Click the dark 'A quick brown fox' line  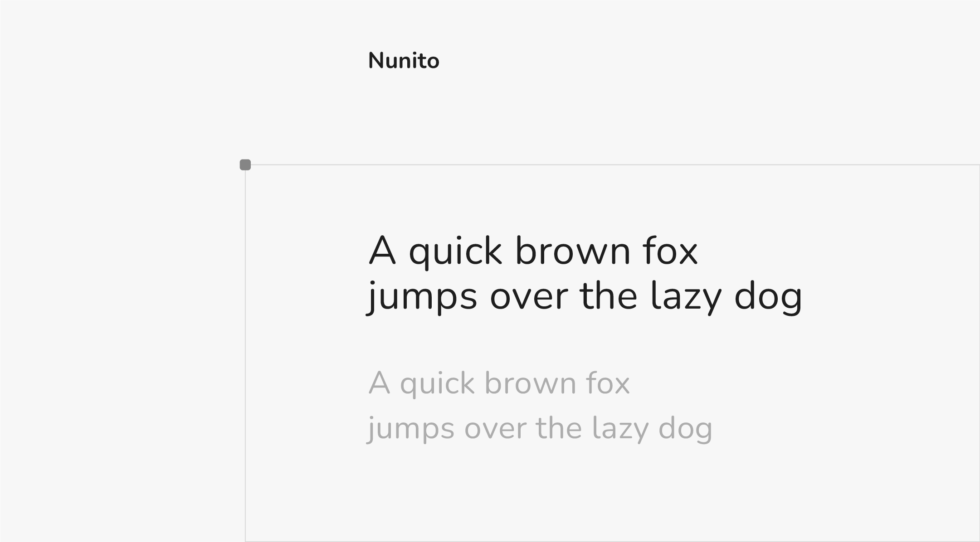533,251
